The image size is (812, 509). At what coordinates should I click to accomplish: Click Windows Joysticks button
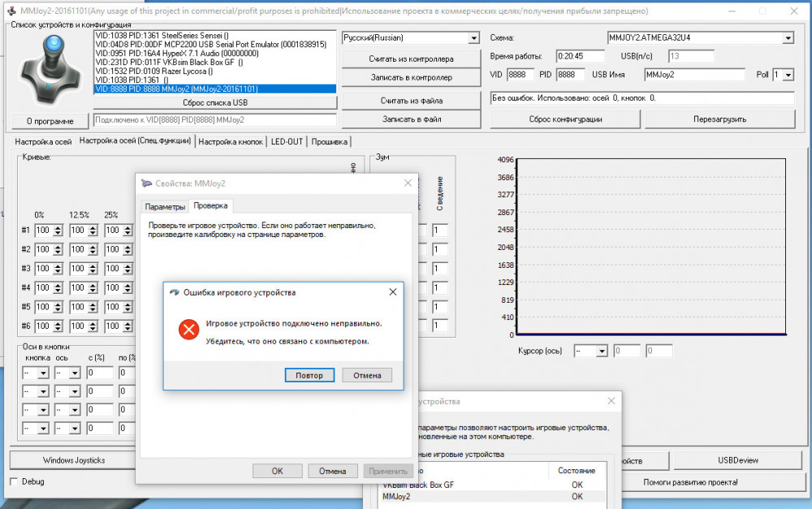74,459
